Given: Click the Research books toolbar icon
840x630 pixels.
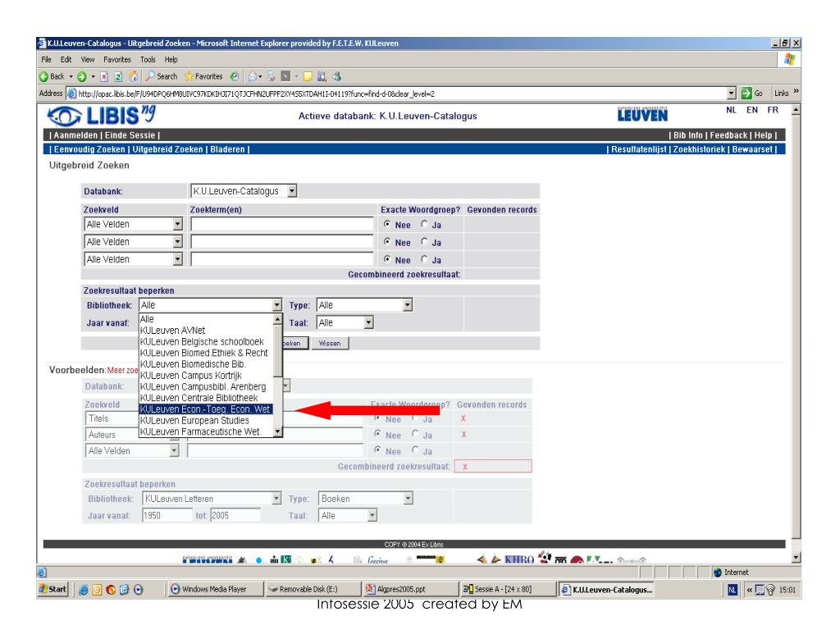Looking at the screenshot, I should coord(322,76).
